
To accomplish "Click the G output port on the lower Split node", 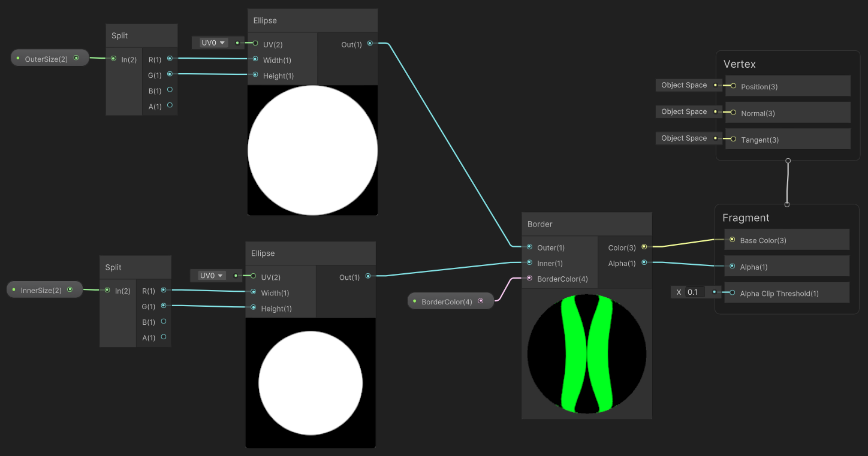I will tap(163, 306).
